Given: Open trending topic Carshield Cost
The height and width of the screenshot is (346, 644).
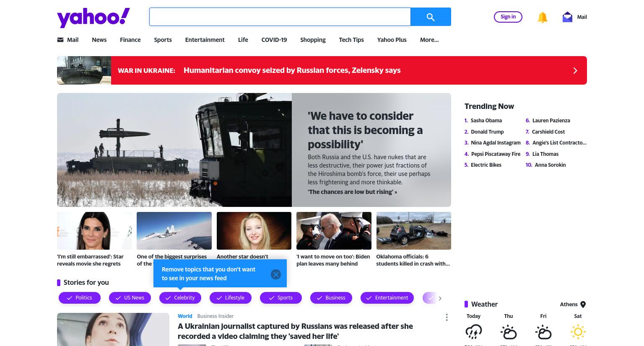Looking at the screenshot, I should coord(548,132).
